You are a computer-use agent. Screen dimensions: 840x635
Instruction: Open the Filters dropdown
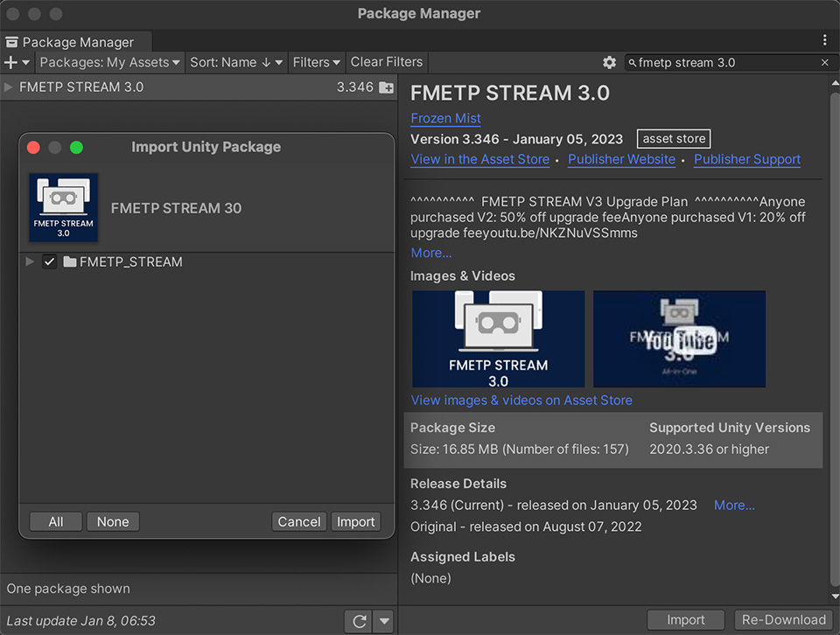coord(316,62)
